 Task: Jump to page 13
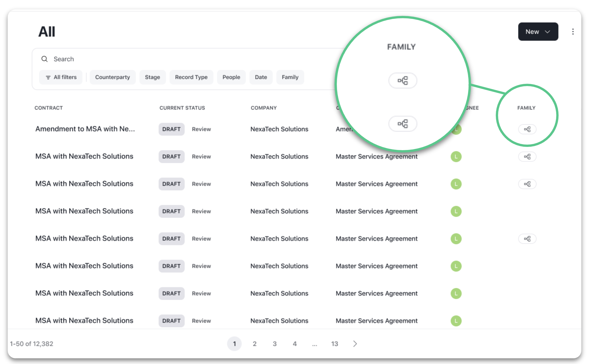[334, 344]
